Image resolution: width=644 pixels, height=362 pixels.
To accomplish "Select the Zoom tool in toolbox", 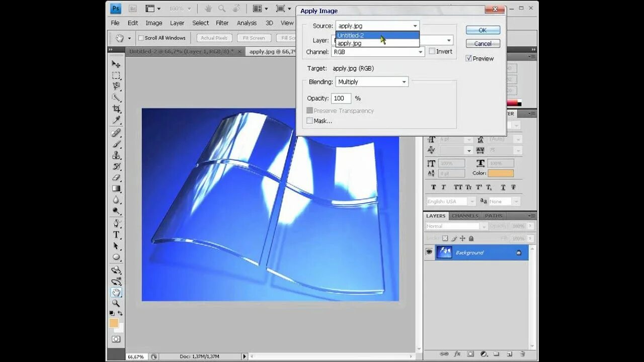I will click(x=116, y=303).
